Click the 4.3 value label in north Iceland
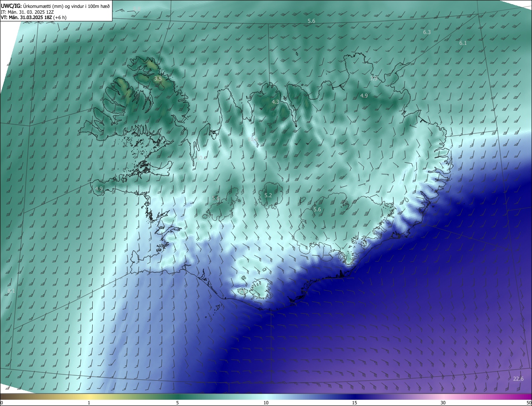 pos(276,102)
